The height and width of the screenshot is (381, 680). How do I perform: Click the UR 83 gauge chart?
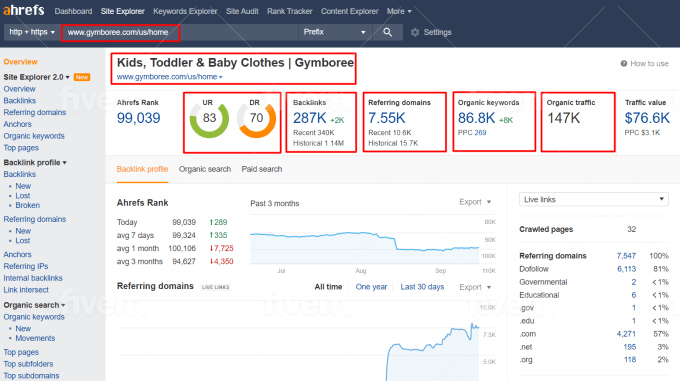tap(209, 119)
